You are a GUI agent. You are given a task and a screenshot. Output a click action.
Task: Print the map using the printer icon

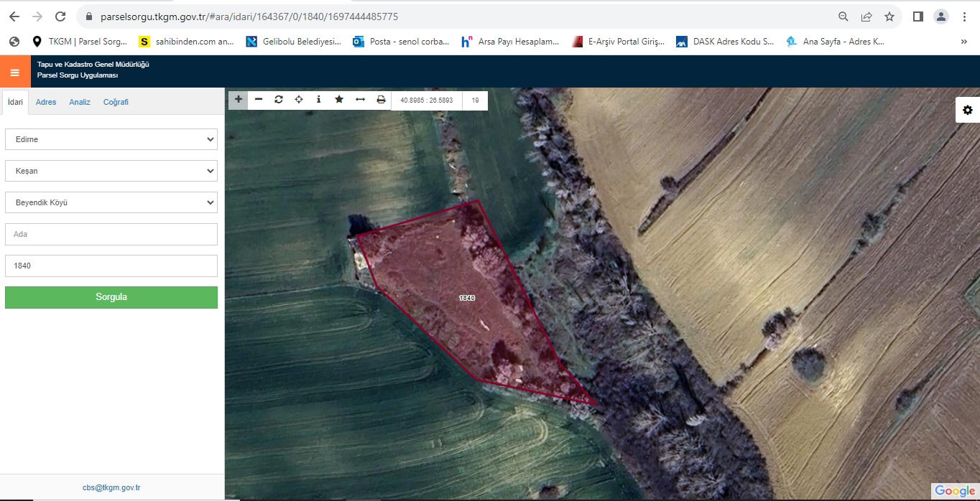coord(381,100)
